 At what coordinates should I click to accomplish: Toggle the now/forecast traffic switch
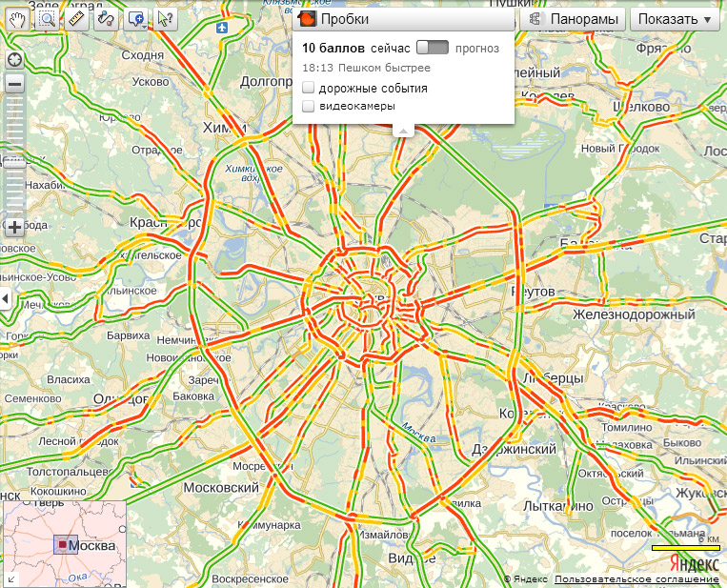432,47
